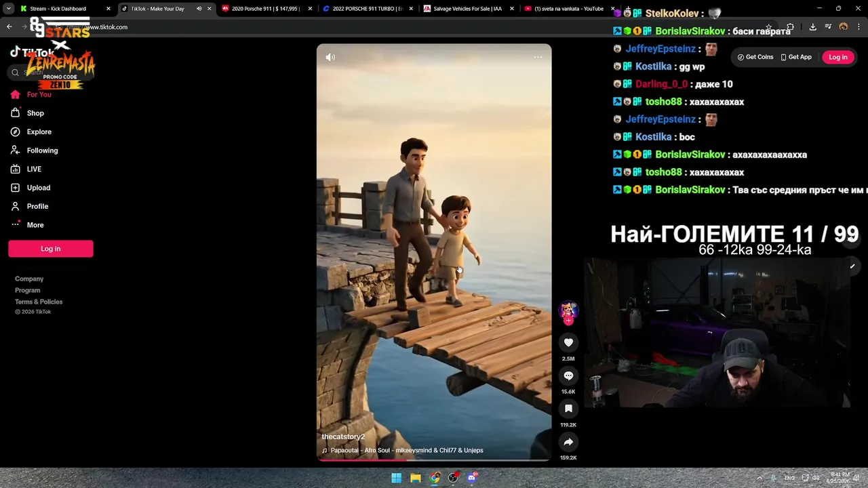Viewport: 868px width, 488px height.
Task: Close the TikTok - Make Your Day tab
Action: [209, 9]
